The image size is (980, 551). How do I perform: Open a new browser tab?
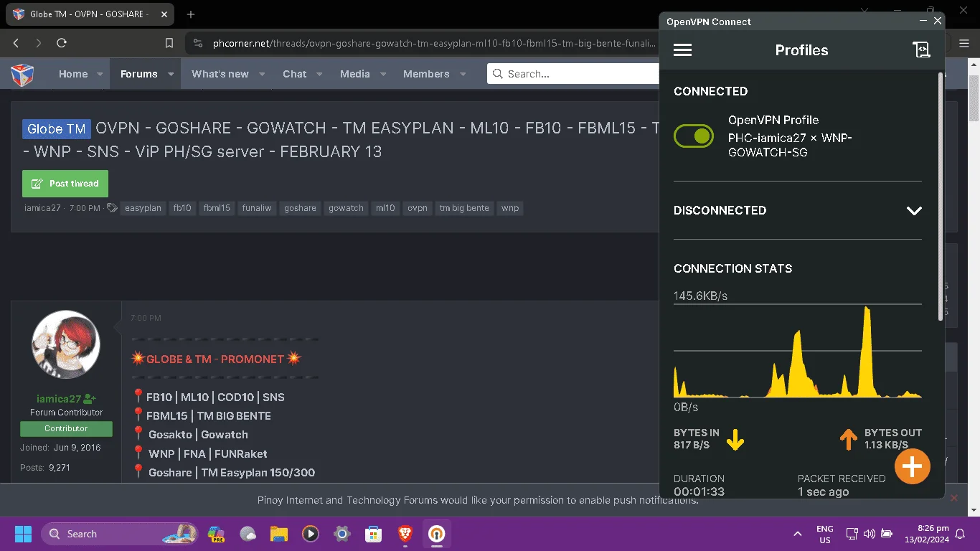pos(191,14)
